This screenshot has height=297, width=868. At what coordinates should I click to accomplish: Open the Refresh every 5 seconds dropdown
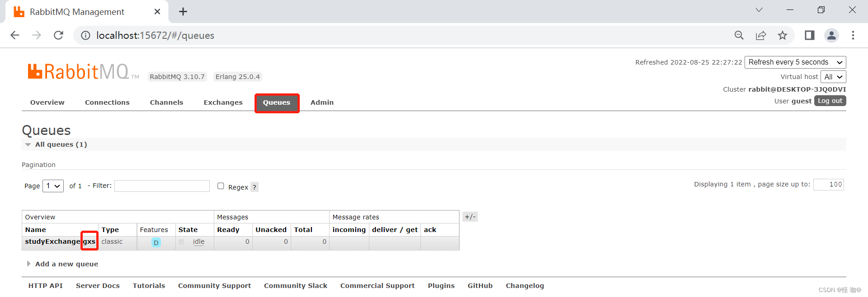795,62
